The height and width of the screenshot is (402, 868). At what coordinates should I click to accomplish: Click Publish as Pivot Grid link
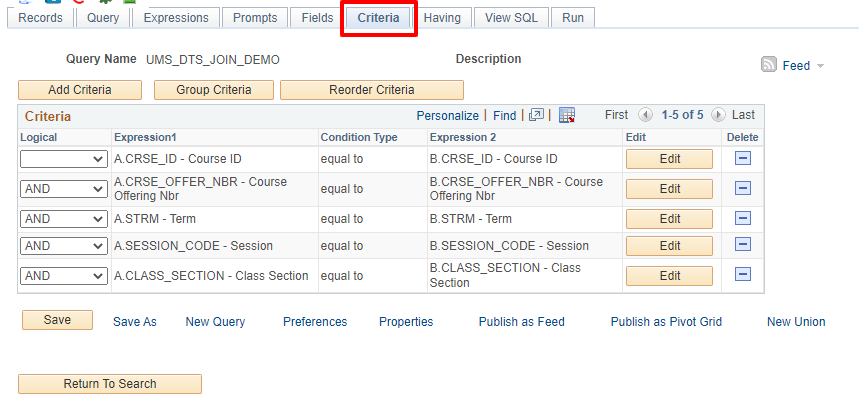[x=666, y=322]
